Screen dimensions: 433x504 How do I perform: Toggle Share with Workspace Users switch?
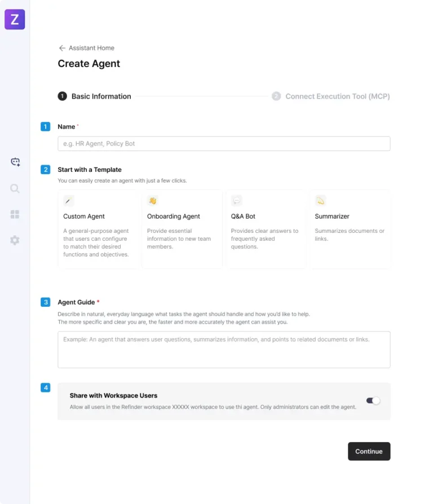coord(373,401)
